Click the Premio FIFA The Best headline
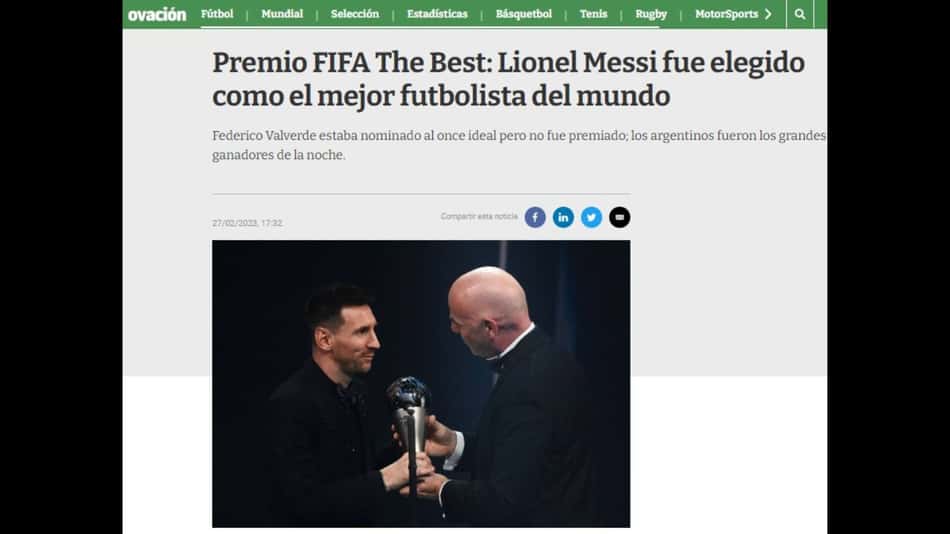The width and height of the screenshot is (950, 534). click(x=508, y=79)
